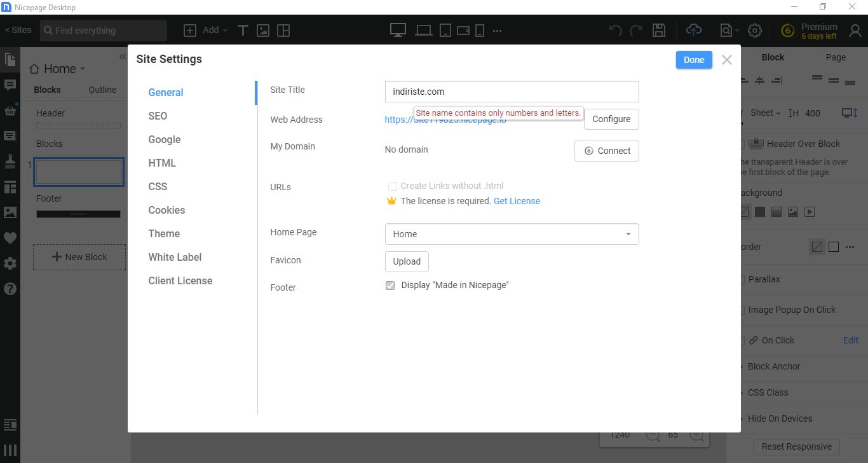The width and height of the screenshot is (868, 463).
Task: Open more responsive modes ellipsis
Action: (x=498, y=31)
